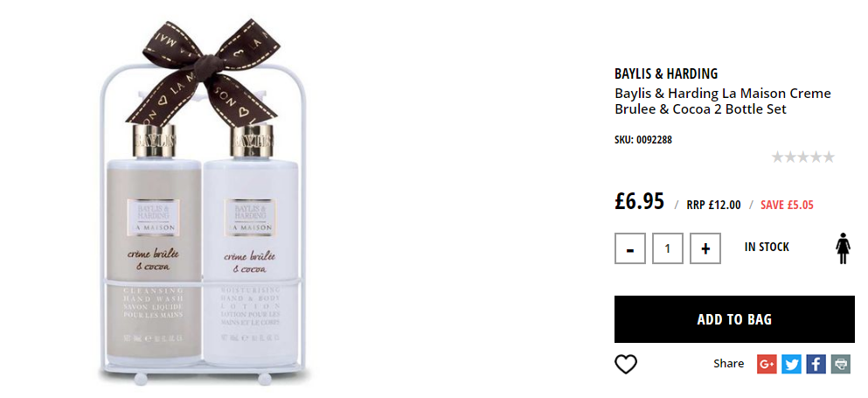Click the female figure icon

843,248
